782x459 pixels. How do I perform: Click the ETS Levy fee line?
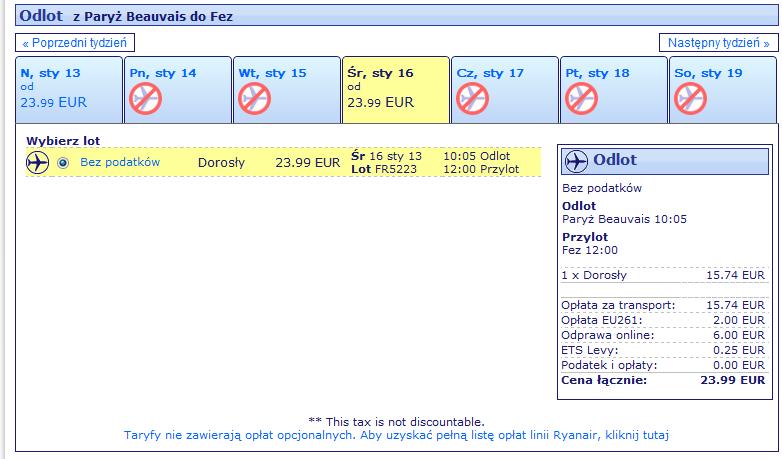pyautogui.click(x=663, y=350)
